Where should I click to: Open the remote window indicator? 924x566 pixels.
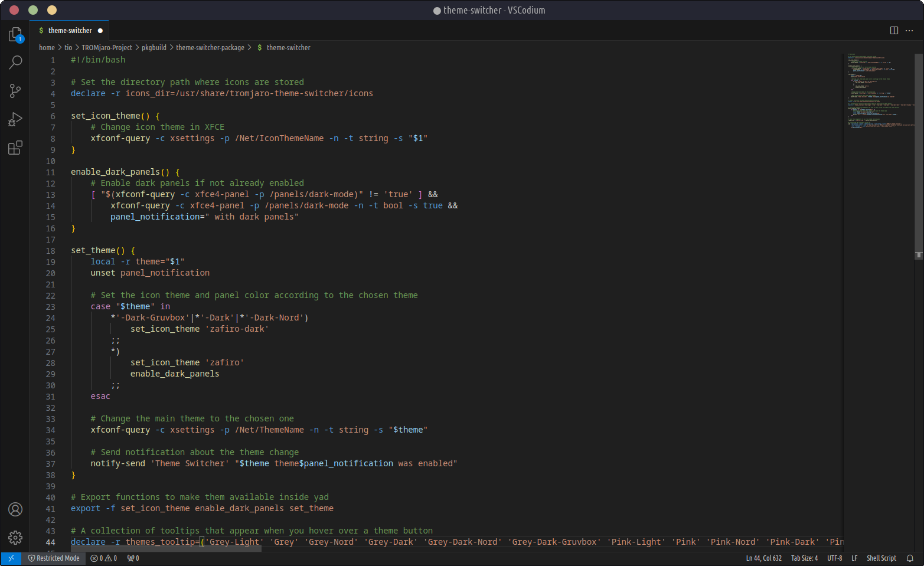point(11,558)
